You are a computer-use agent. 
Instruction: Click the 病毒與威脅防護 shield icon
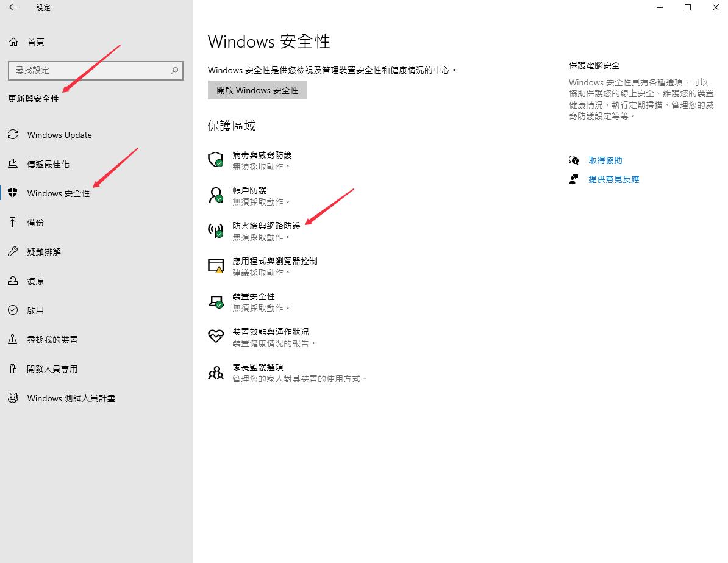point(216,160)
